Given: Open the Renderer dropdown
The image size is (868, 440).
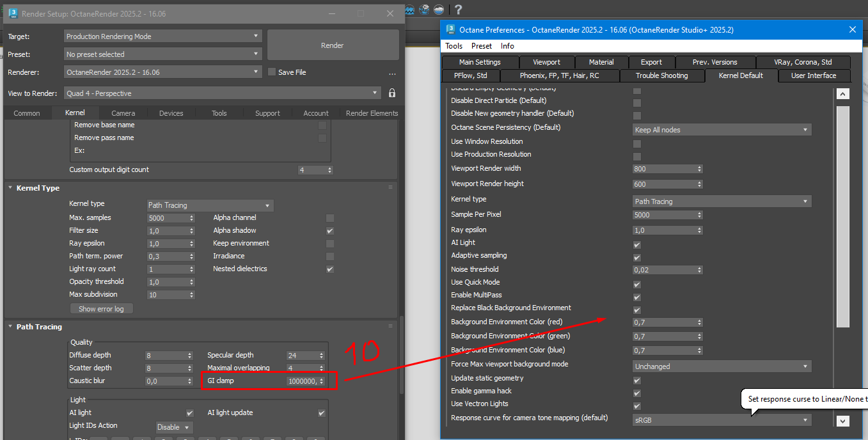Looking at the screenshot, I should pyautogui.click(x=163, y=72).
